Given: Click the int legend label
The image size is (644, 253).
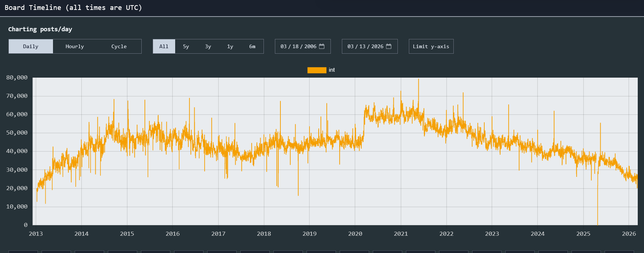Looking at the screenshot, I should point(332,70).
